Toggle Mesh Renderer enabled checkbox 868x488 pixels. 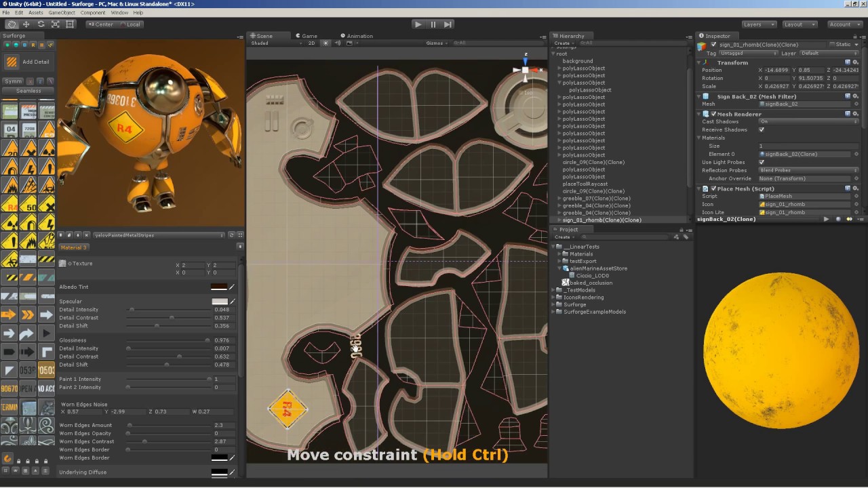[x=713, y=114]
